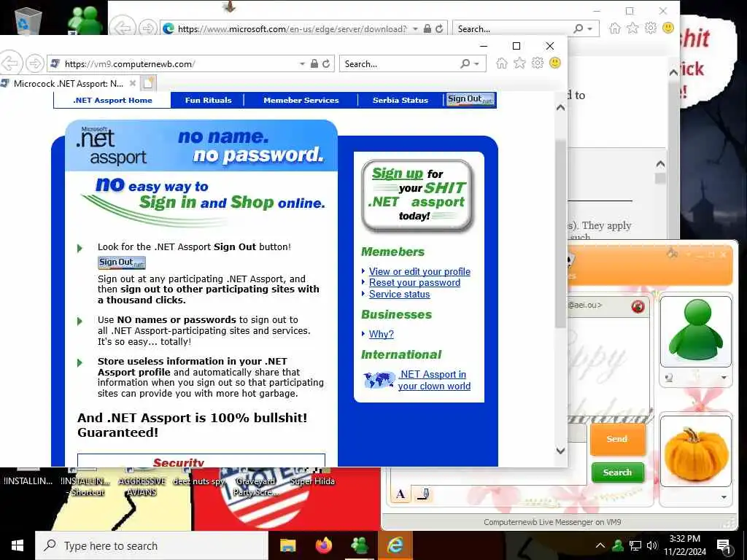Expand the dropdown under the pumpkin picture
The width and height of the screenshot is (747, 560).
[x=724, y=497]
